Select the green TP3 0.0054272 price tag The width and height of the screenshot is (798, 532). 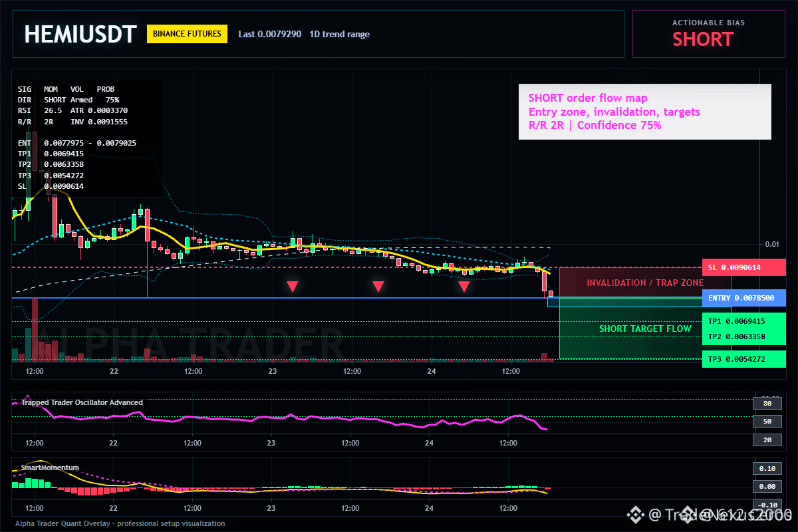[x=743, y=359]
